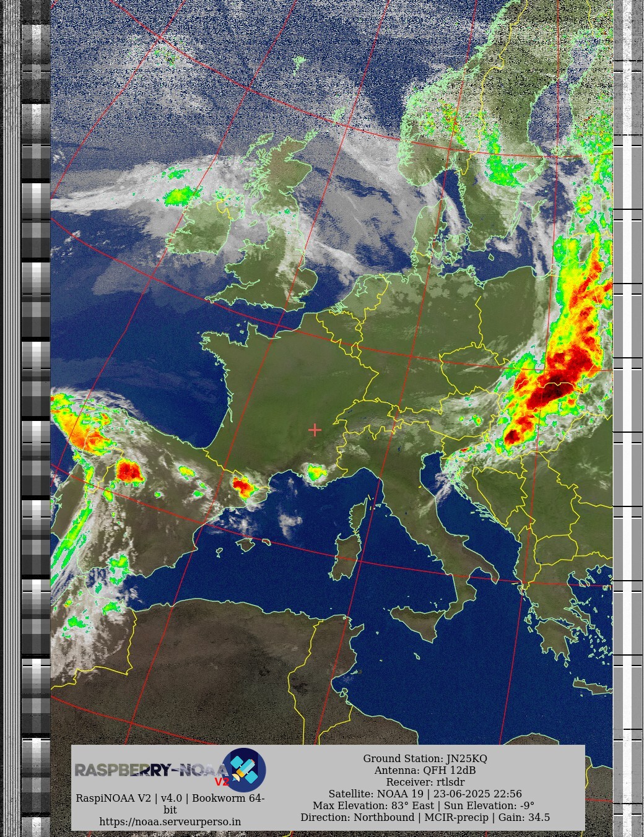Click the Direction Northbound MCIR-precip line
This screenshot has height=837, width=644.
tap(425, 817)
